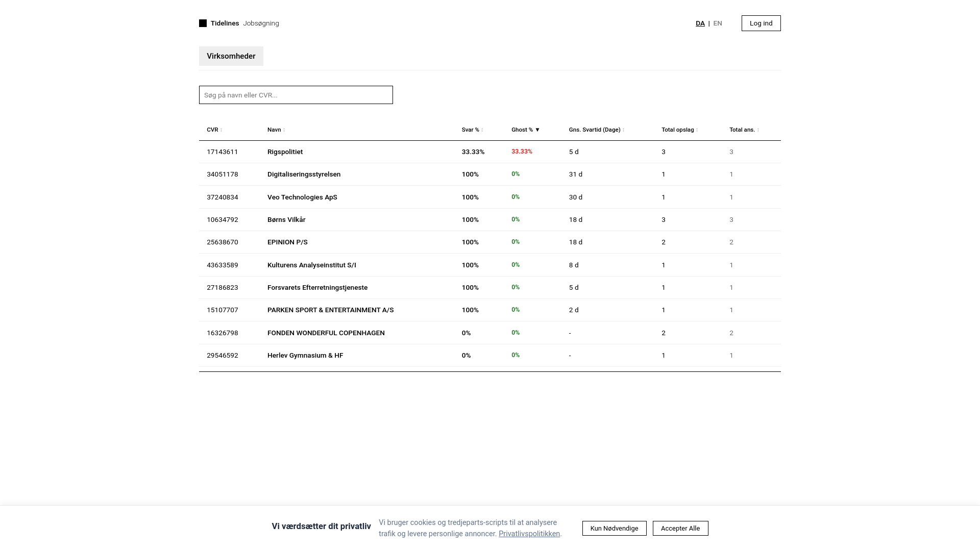Image resolution: width=980 pixels, height=551 pixels.
Task: Open FONDEN WONDERFUL COPENHAGEN entry
Action: 326,333
